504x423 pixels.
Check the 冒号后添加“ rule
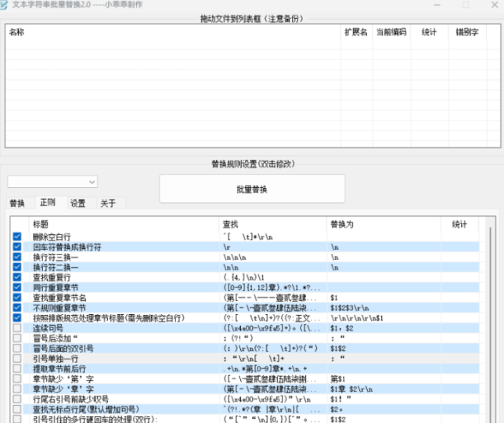pos(17,338)
